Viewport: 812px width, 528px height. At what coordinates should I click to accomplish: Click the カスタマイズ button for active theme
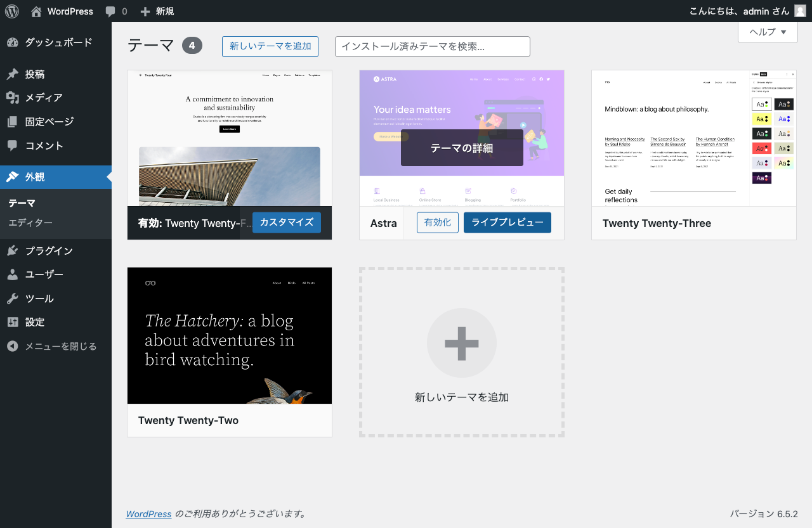point(287,222)
